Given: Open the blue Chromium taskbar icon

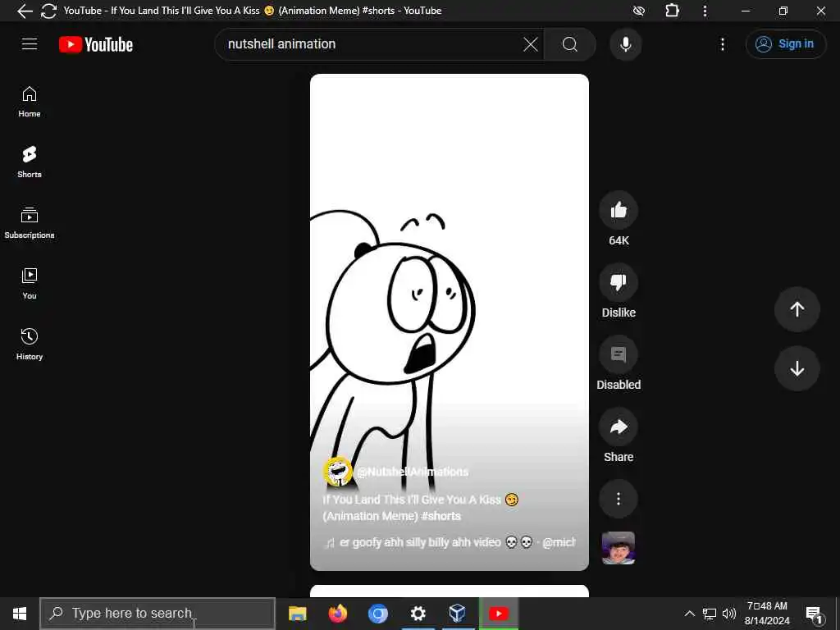Looking at the screenshot, I should tap(378, 614).
